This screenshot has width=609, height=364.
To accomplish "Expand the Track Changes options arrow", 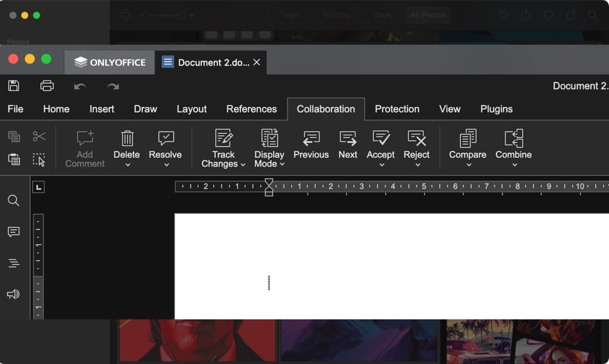I will tap(243, 165).
